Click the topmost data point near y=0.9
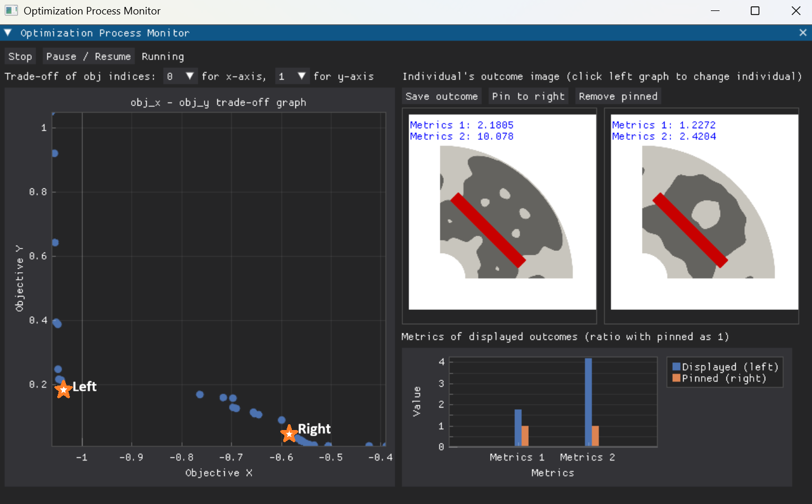This screenshot has height=504, width=812. 55,154
